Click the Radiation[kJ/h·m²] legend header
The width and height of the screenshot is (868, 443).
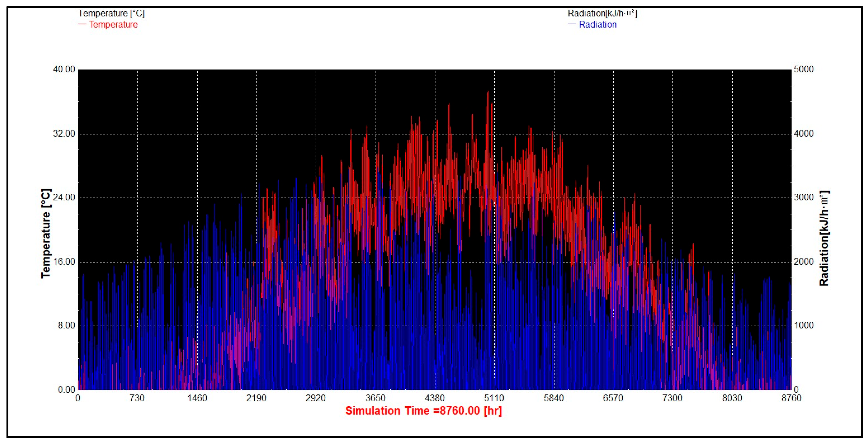coord(602,14)
